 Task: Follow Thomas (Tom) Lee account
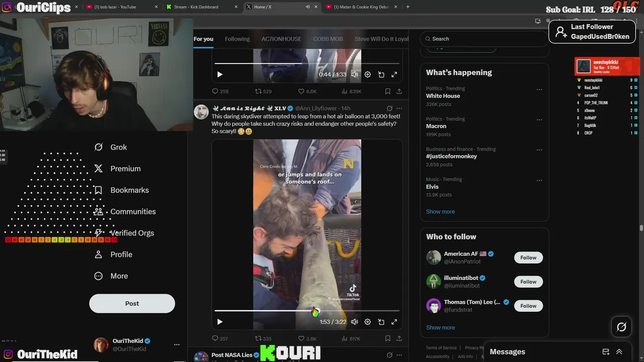pyautogui.click(x=528, y=306)
